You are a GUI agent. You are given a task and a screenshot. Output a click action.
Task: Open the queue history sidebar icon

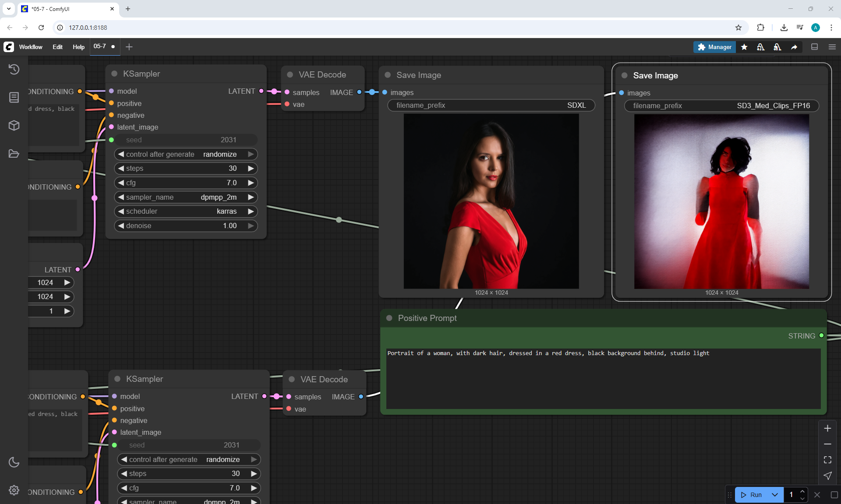14,69
